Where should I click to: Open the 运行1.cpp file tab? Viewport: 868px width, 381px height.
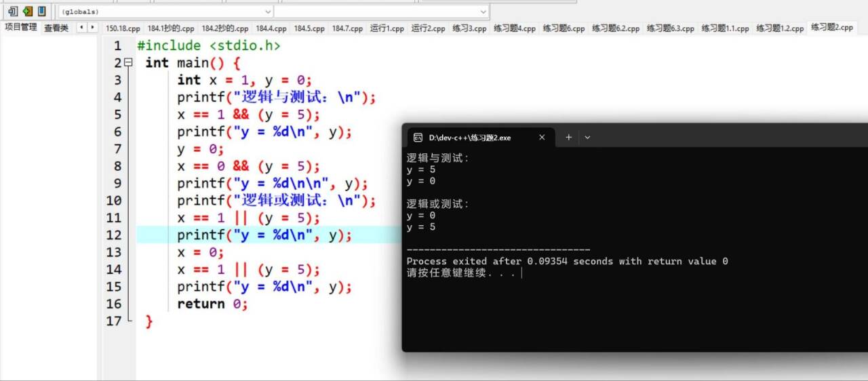(387, 28)
